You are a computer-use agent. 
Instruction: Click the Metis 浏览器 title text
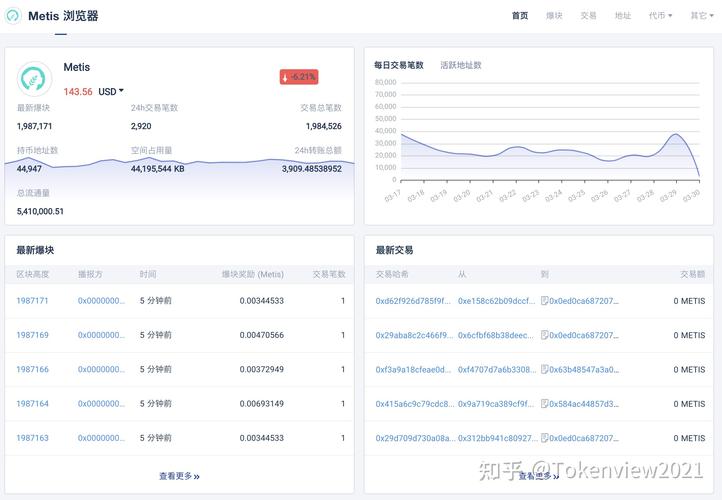point(63,16)
